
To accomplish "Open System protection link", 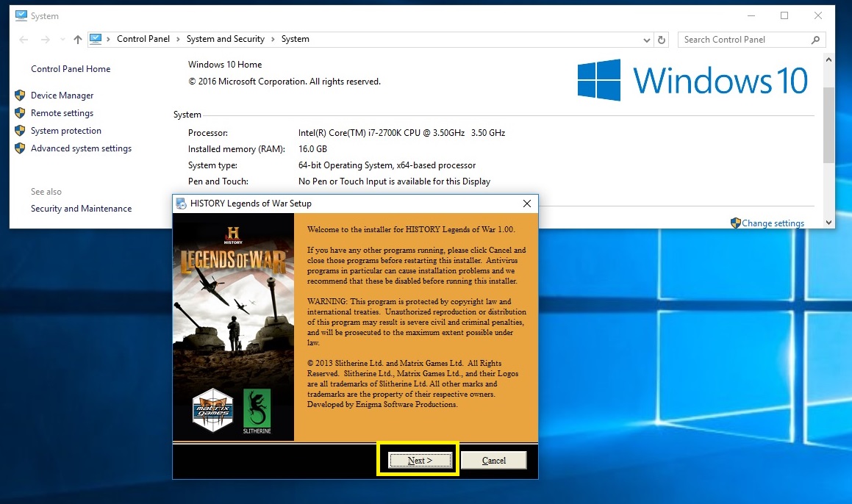I will coord(65,130).
